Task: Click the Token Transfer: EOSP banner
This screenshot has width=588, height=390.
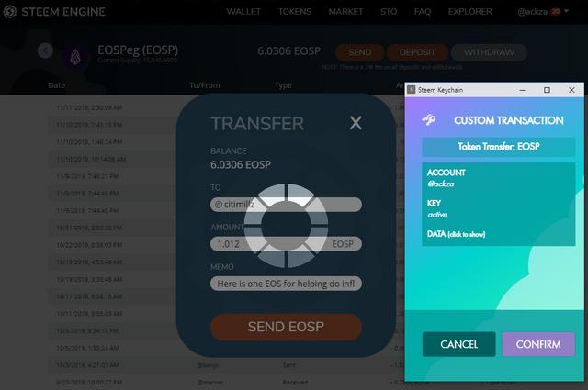Action: pos(498,147)
